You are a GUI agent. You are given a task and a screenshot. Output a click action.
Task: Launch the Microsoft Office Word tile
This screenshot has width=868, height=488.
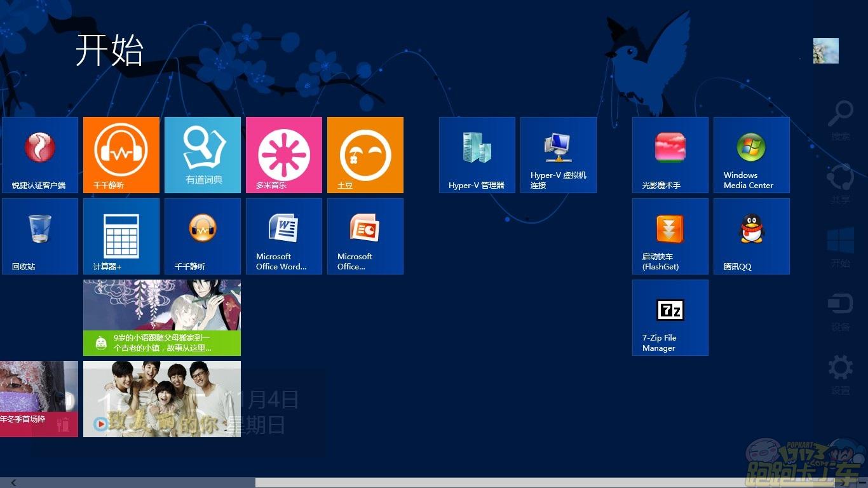click(x=284, y=236)
